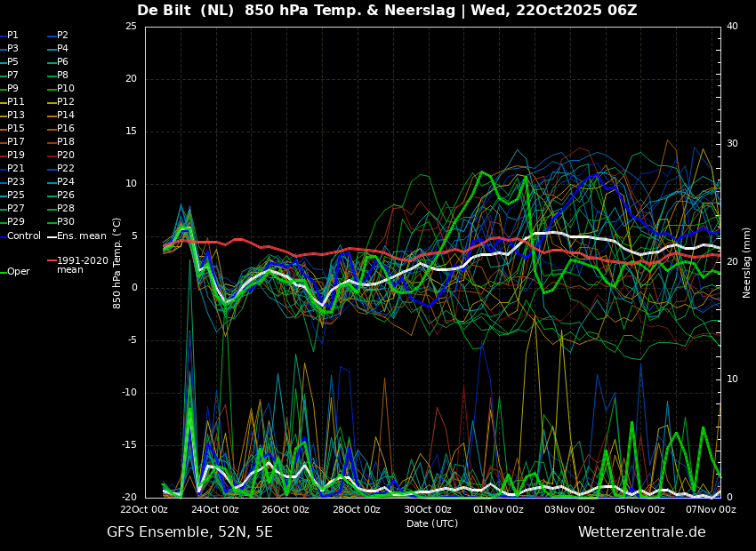The height and width of the screenshot is (551, 756).
Task: Click the 07Nov 00z date tick label
Action: tap(712, 509)
